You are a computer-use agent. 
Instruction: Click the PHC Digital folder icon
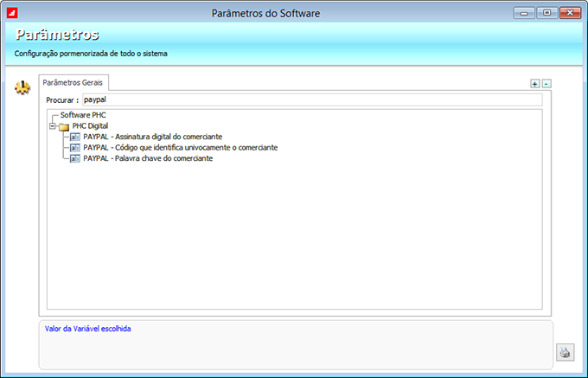[x=64, y=126]
